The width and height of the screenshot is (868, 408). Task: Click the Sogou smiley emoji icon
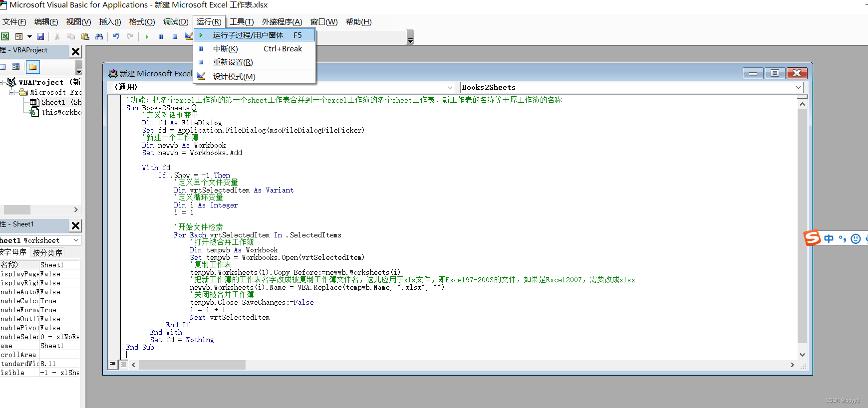[856, 239]
